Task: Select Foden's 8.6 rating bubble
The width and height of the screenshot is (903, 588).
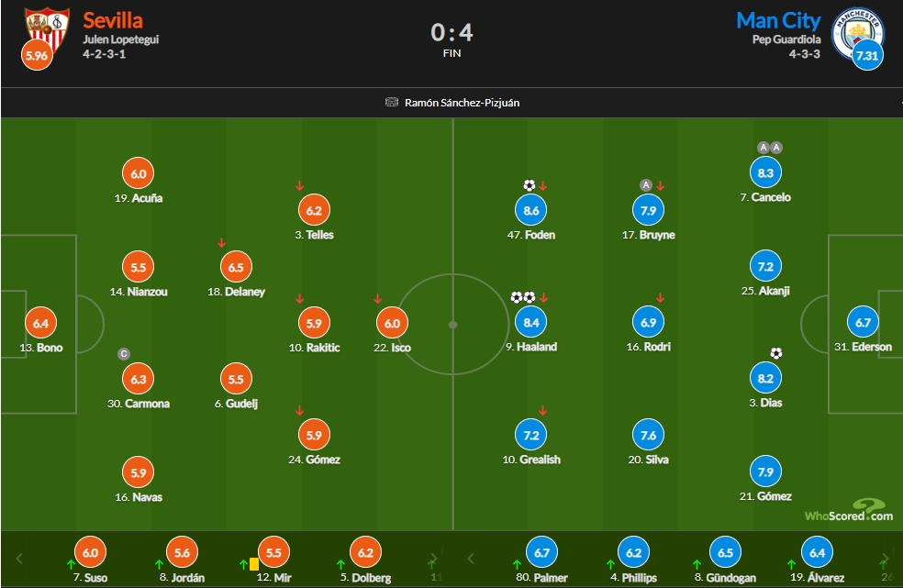Action: point(531,210)
